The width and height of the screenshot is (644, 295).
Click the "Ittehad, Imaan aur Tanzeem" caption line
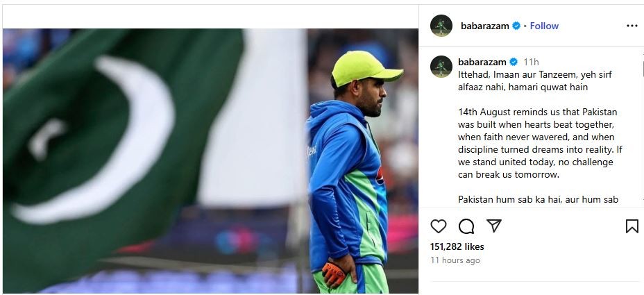tap(535, 74)
